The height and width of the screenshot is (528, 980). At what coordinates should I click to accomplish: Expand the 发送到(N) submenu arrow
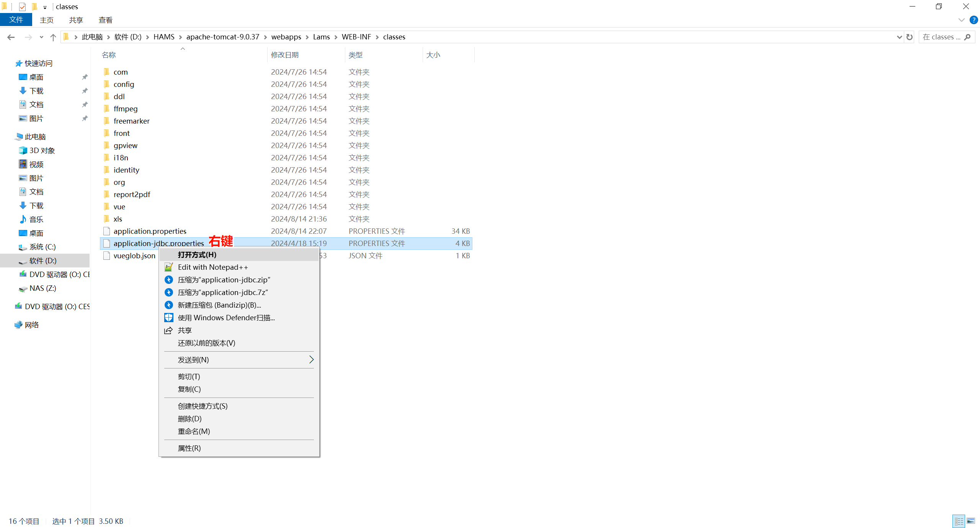coord(311,360)
